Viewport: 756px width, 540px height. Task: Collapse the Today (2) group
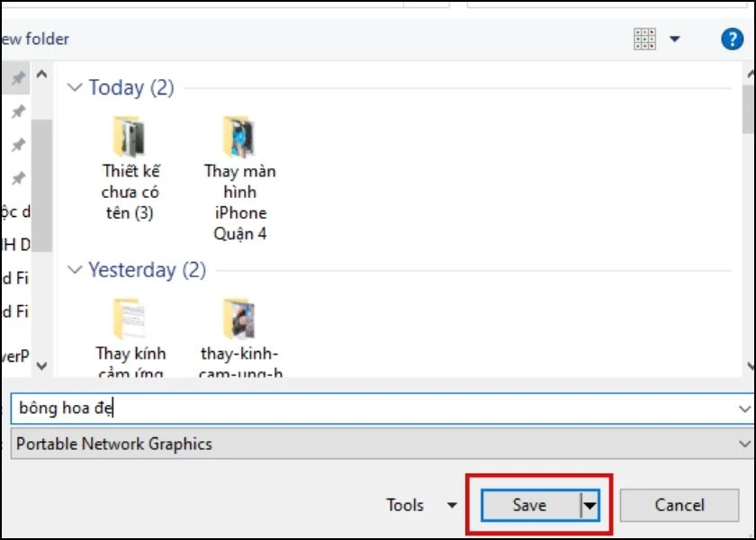75,87
